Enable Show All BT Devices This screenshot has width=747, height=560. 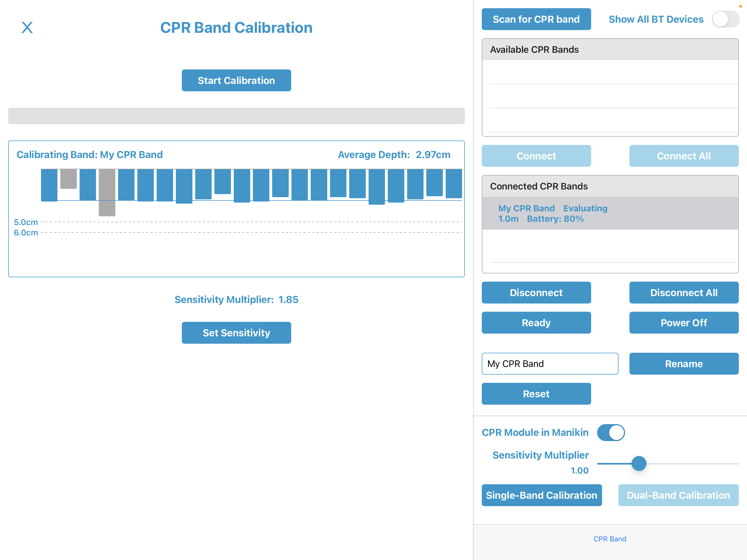(725, 19)
